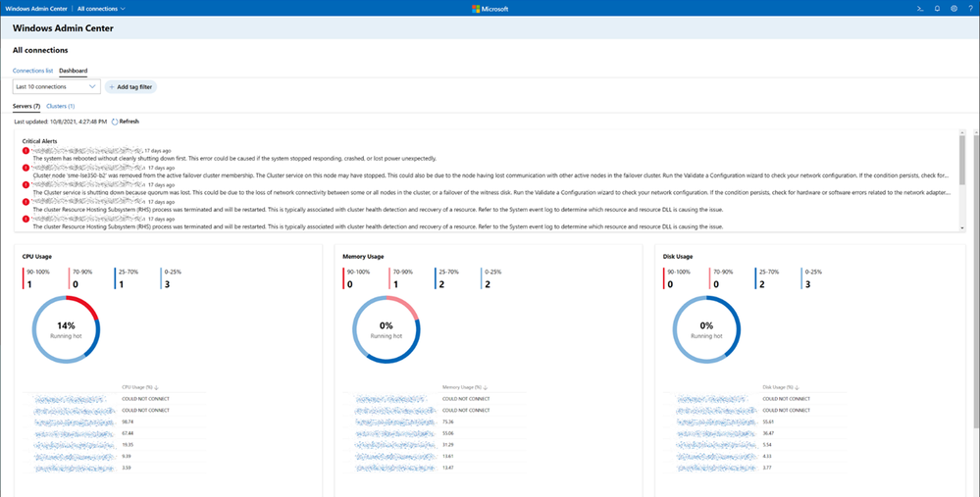
Task: Click the CPU Usage (%) column header
Action: click(x=137, y=388)
